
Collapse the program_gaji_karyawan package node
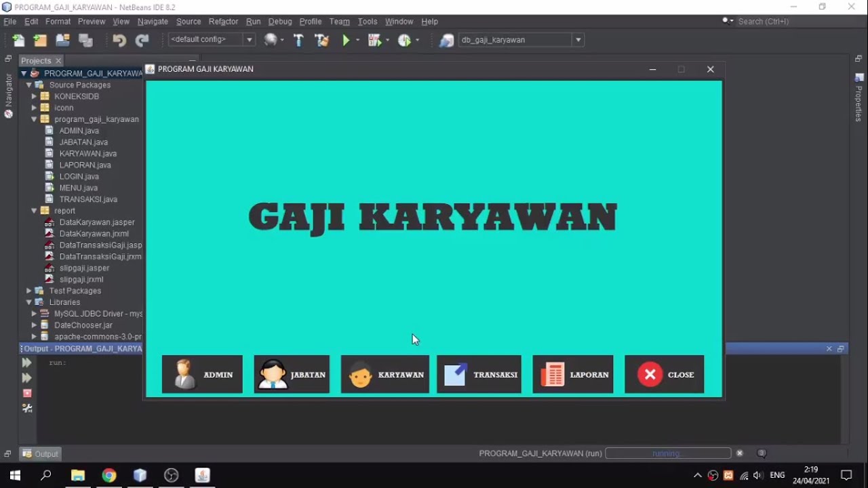(34, 119)
